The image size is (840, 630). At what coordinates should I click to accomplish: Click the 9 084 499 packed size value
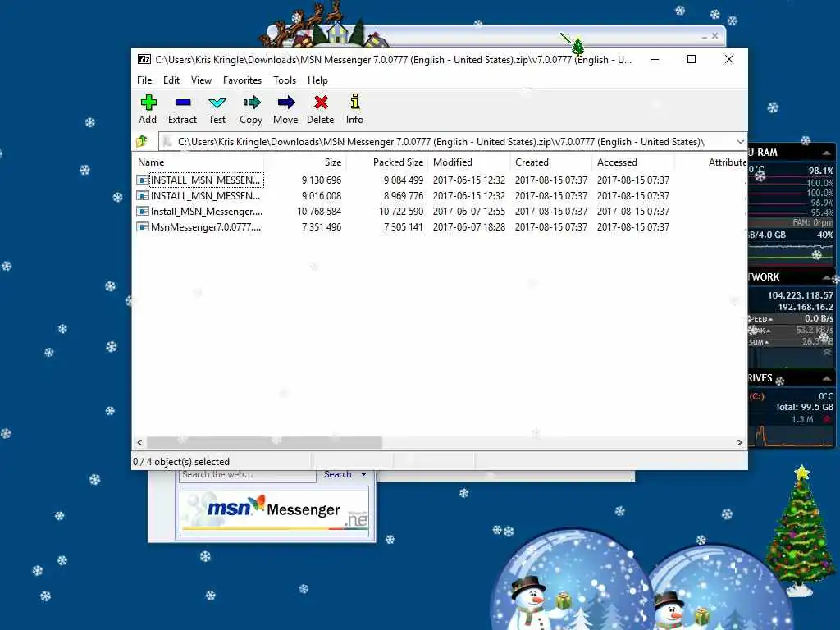click(x=404, y=180)
